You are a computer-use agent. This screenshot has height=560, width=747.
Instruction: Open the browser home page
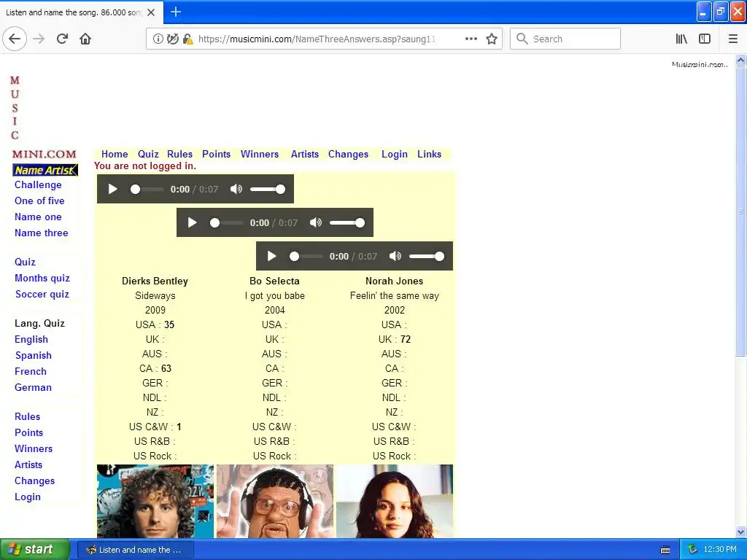click(85, 39)
